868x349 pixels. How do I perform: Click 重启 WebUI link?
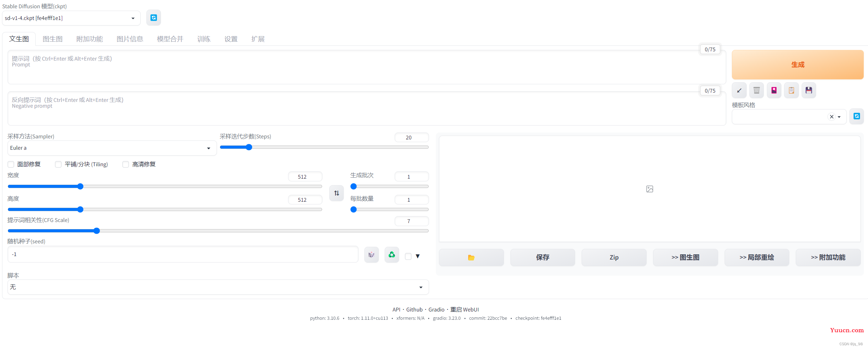pyautogui.click(x=464, y=309)
